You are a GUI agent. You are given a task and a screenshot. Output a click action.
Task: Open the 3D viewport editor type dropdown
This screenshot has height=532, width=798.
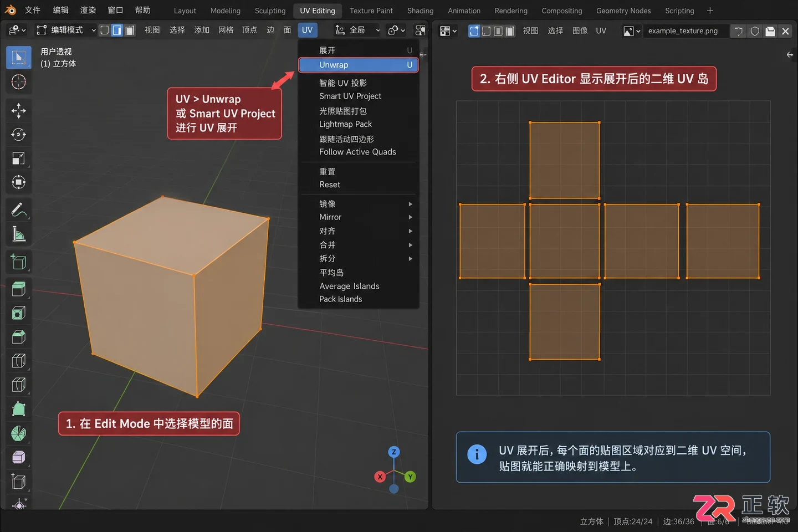[x=17, y=30]
